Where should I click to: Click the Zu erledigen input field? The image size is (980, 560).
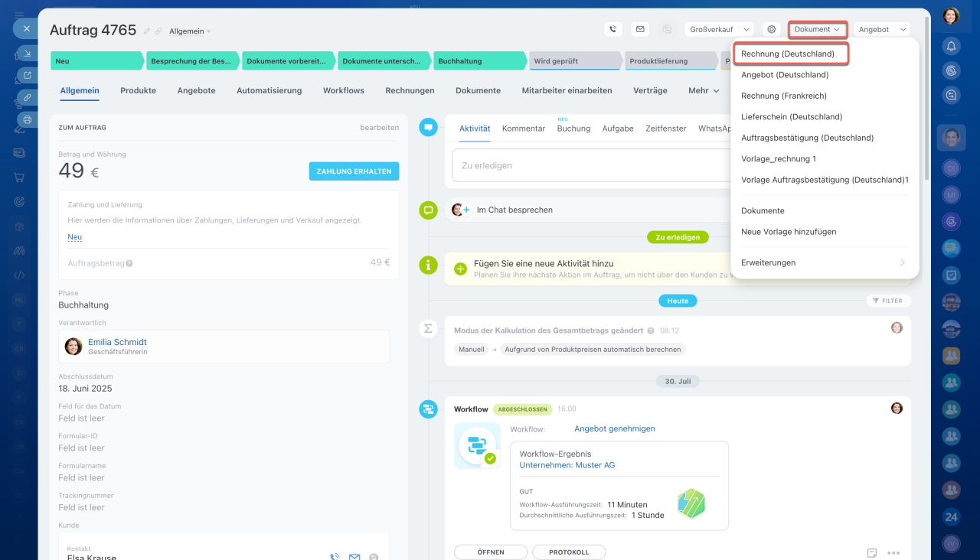pyautogui.click(x=590, y=165)
